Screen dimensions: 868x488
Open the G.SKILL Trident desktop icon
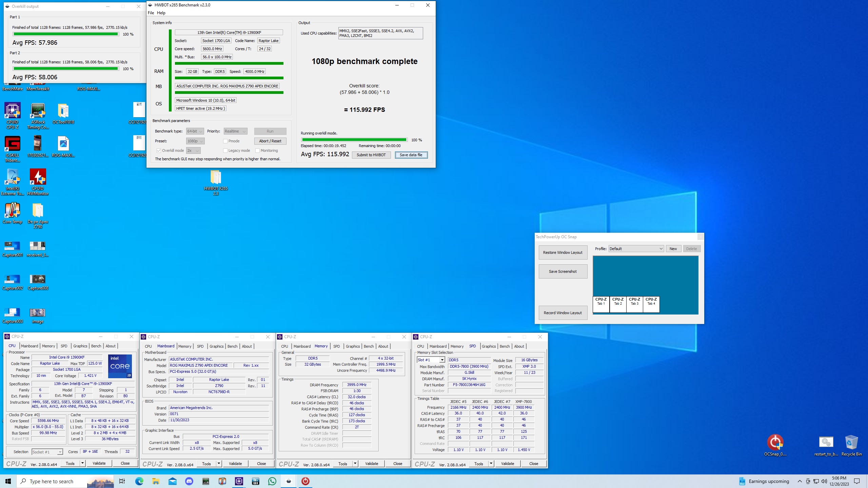(13, 149)
